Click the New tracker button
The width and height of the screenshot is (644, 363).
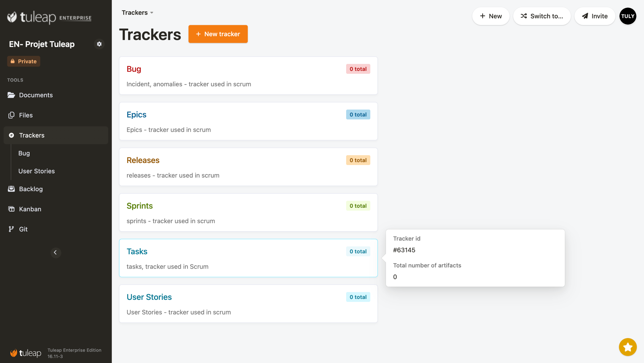pyautogui.click(x=218, y=34)
